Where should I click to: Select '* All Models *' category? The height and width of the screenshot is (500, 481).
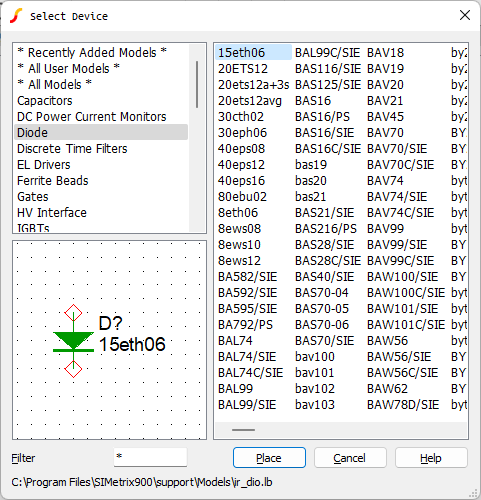54,85
